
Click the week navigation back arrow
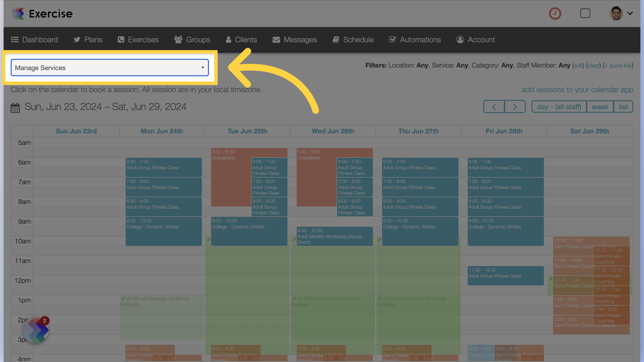tap(494, 107)
